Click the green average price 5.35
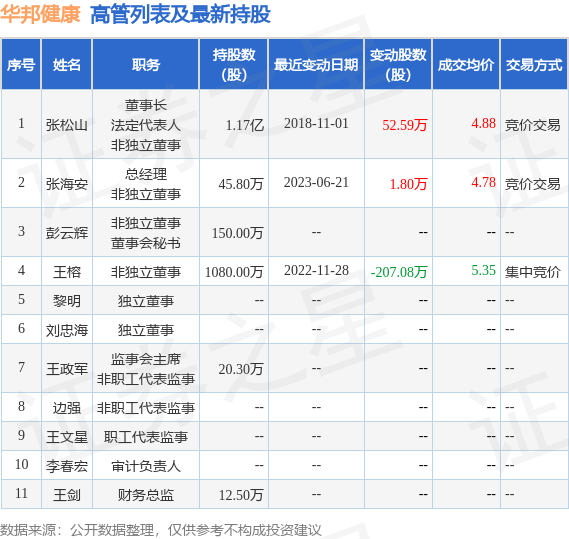Viewport: 569px width, 539px height. (x=483, y=270)
